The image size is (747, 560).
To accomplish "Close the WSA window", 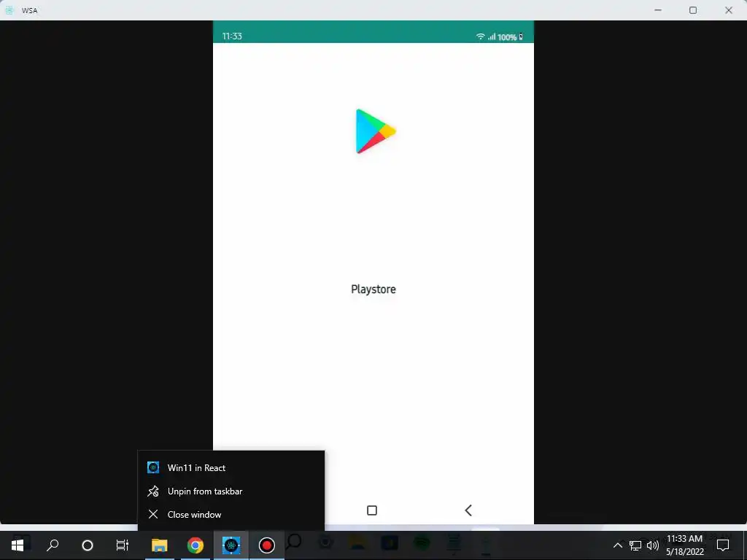I will [729, 10].
